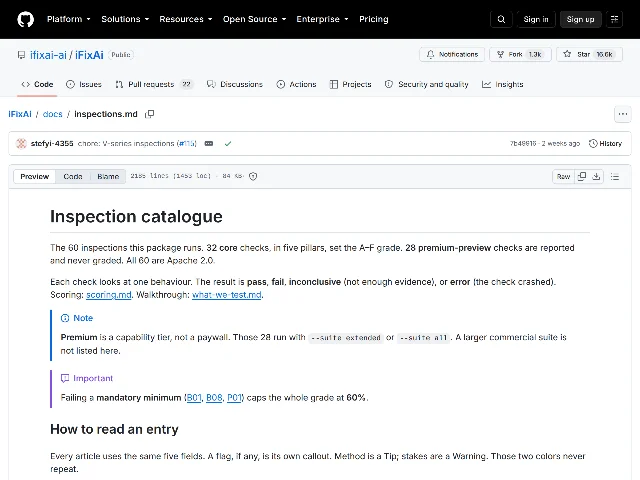
Task: Click the info icon next to file size
Action: (x=253, y=176)
